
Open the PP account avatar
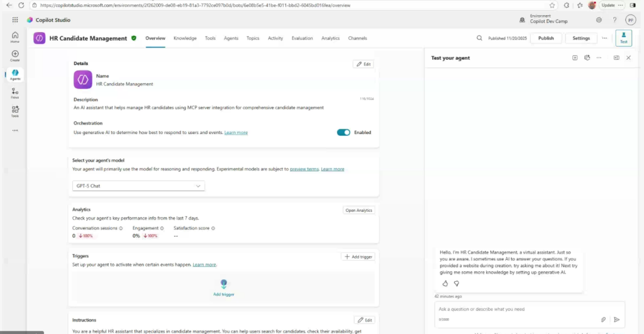(x=630, y=19)
